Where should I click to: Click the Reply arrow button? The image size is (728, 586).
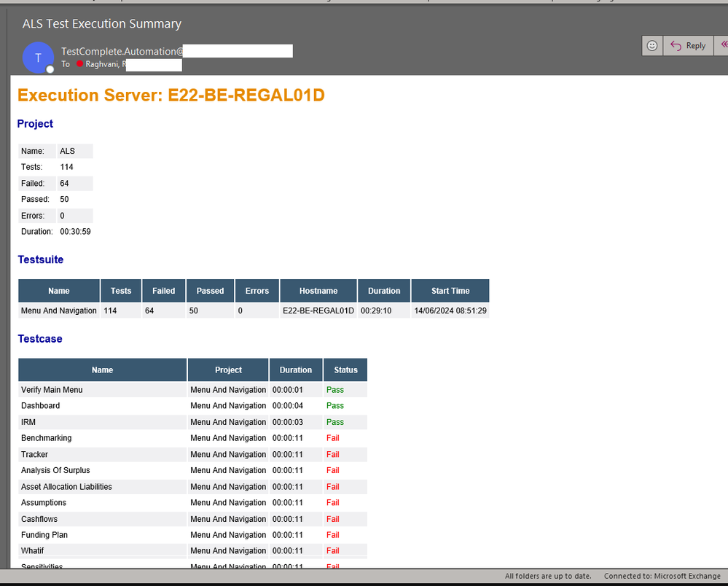tap(688, 45)
